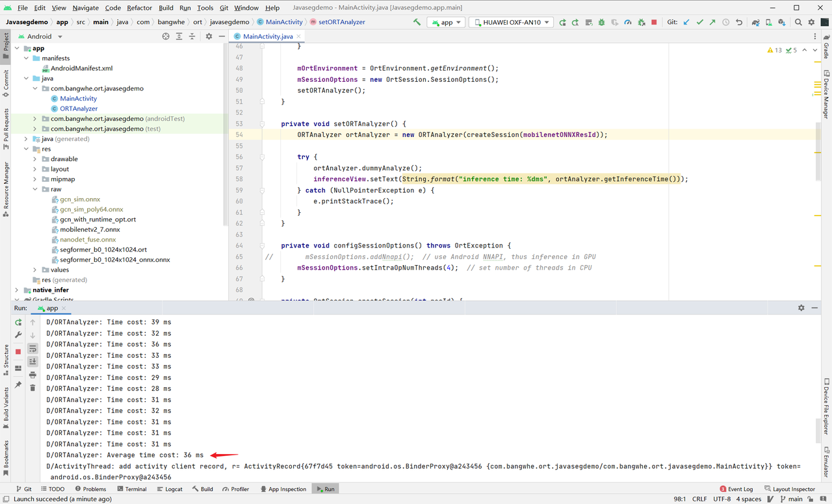This screenshot has height=504, width=832.
Task: Sync project with Gradle files
Action: tap(755, 22)
